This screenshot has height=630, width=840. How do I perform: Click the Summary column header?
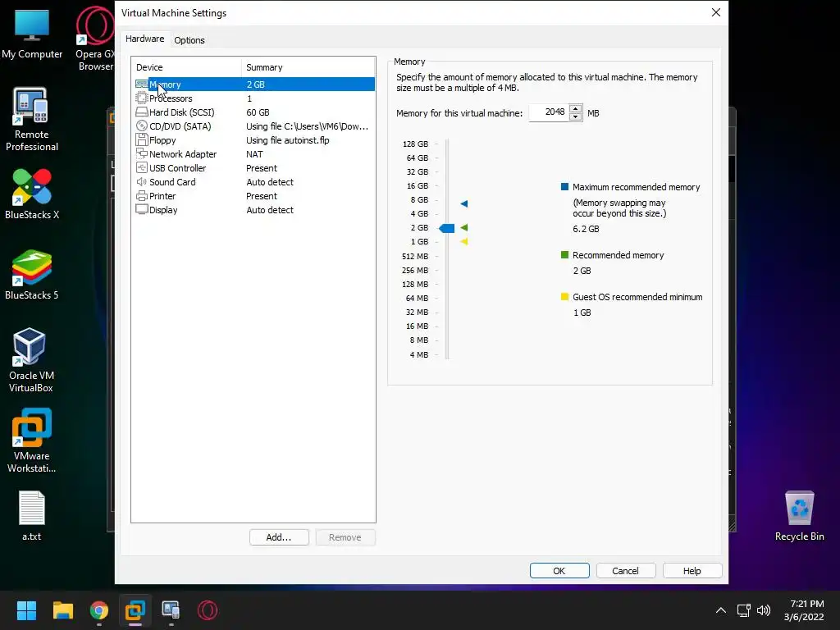coord(308,67)
